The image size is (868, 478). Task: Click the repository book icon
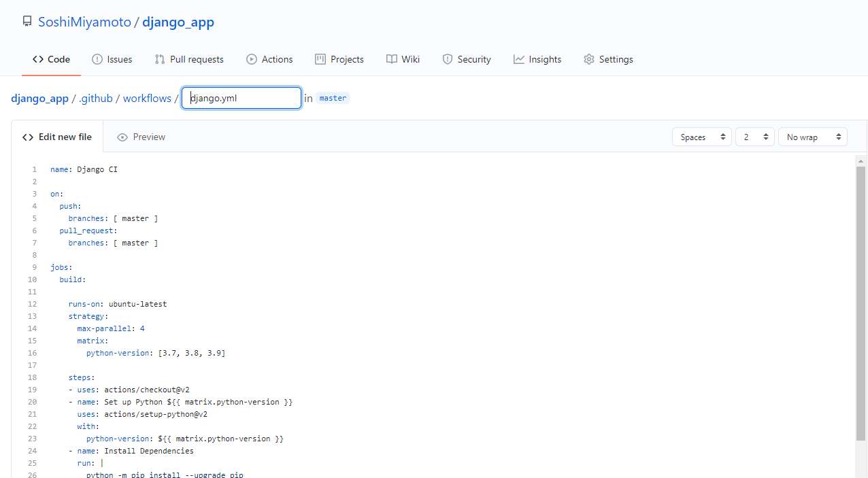click(x=27, y=22)
